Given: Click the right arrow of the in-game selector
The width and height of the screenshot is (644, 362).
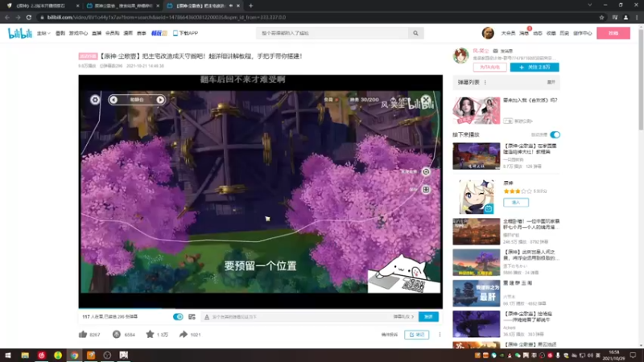Looking at the screenshot, I should [160, 100].
